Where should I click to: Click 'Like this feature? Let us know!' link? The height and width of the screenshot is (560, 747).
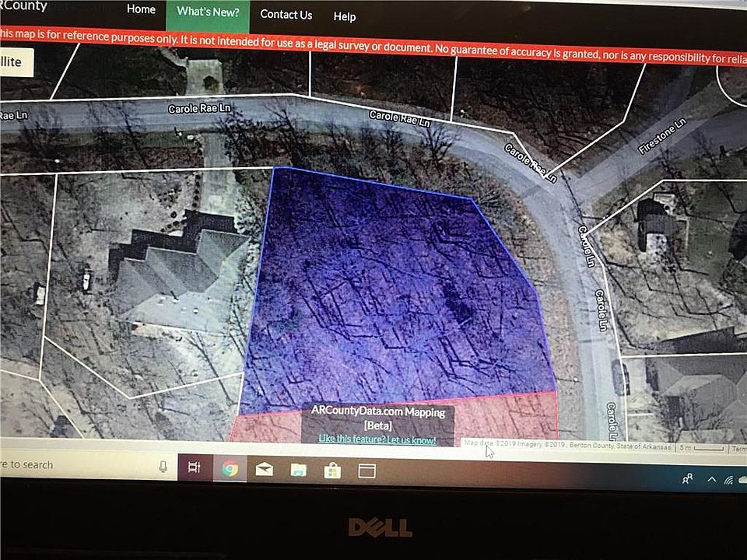(377, 439)
